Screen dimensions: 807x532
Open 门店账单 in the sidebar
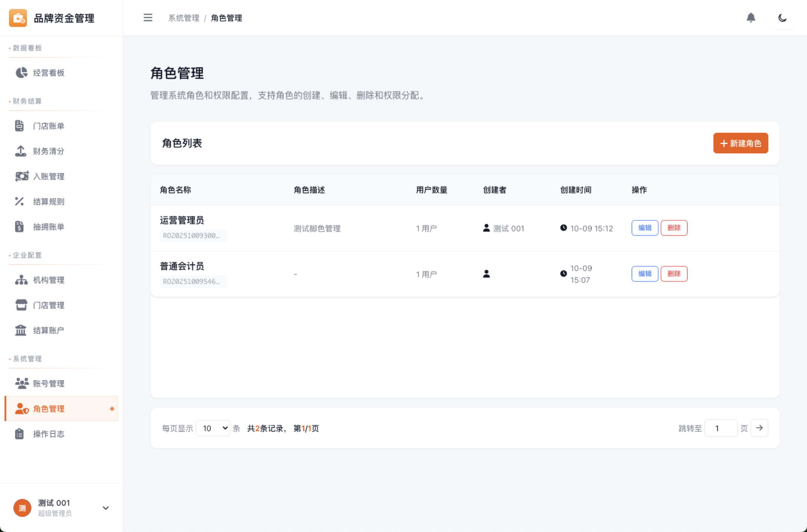(49, 126)
